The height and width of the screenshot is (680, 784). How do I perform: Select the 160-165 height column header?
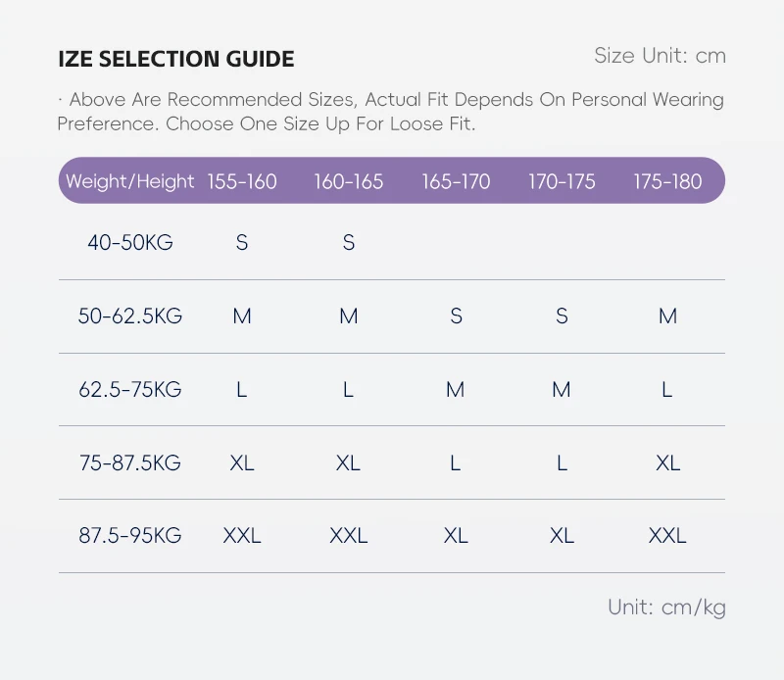[x=349, y=181]
